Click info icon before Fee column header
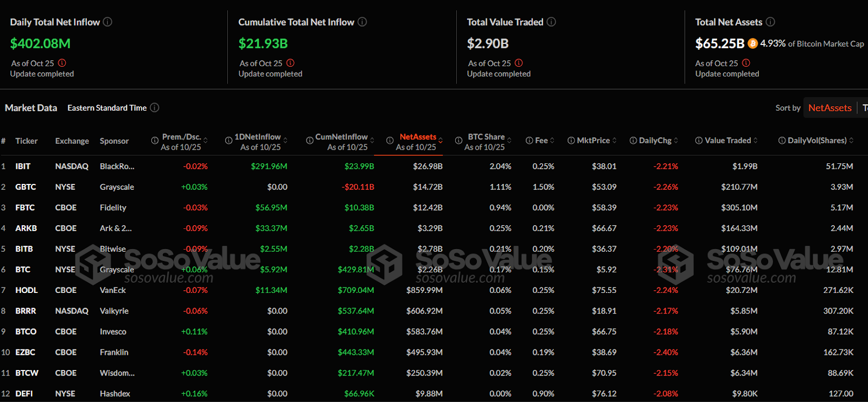The image size is (868, 402). 529,141
